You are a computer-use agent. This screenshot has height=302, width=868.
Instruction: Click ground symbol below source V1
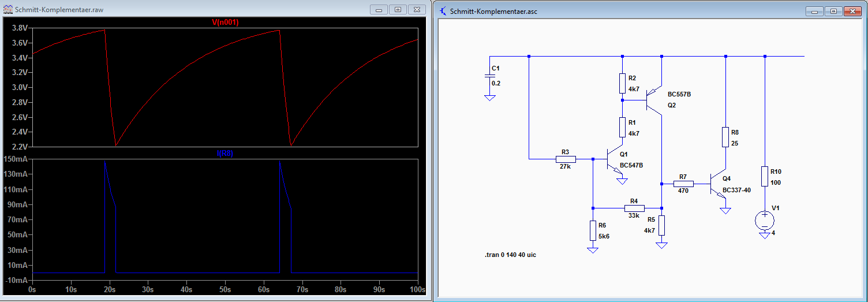764,236
